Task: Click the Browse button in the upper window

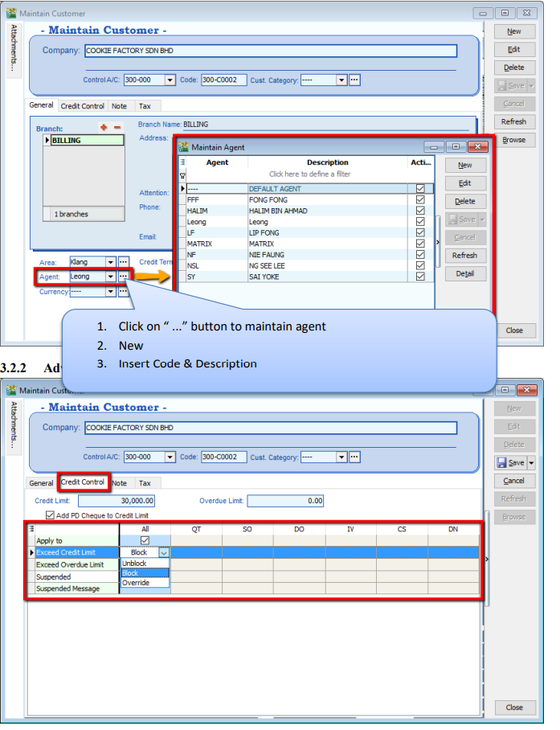Action: pyautogui.click(x=513, y=140)
